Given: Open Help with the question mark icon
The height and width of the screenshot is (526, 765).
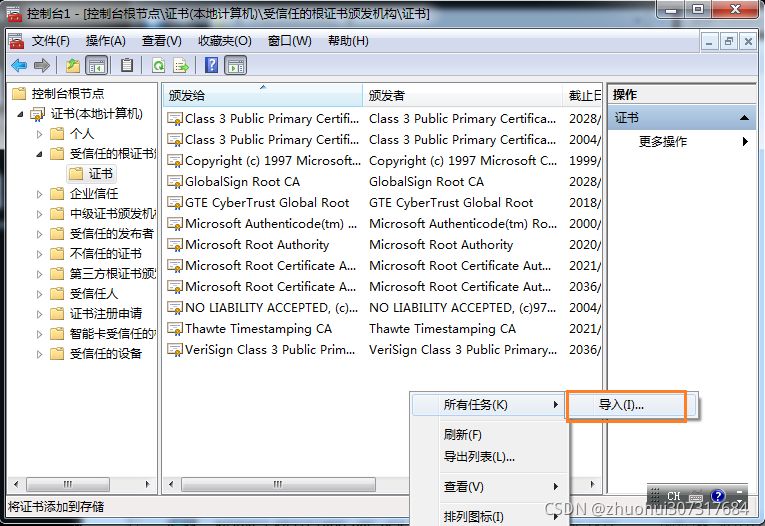Looking at the screenshot, I should [x=211, y=65].
